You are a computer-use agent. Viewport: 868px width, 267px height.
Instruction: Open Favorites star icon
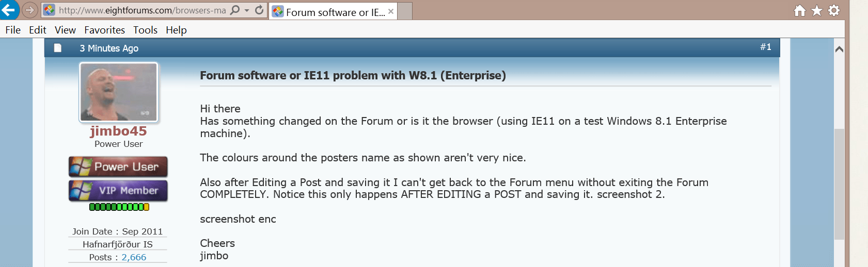[816, 10]
